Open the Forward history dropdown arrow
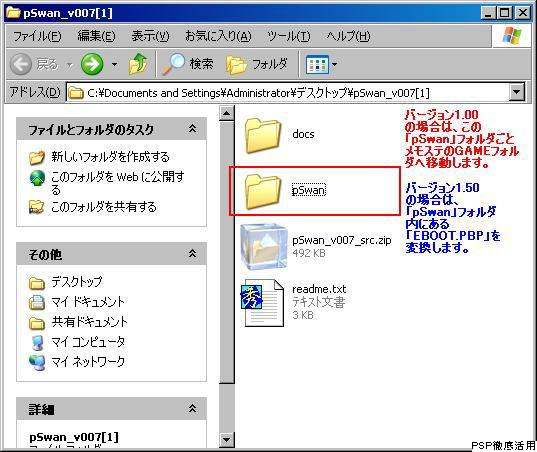 click(114, 64)
